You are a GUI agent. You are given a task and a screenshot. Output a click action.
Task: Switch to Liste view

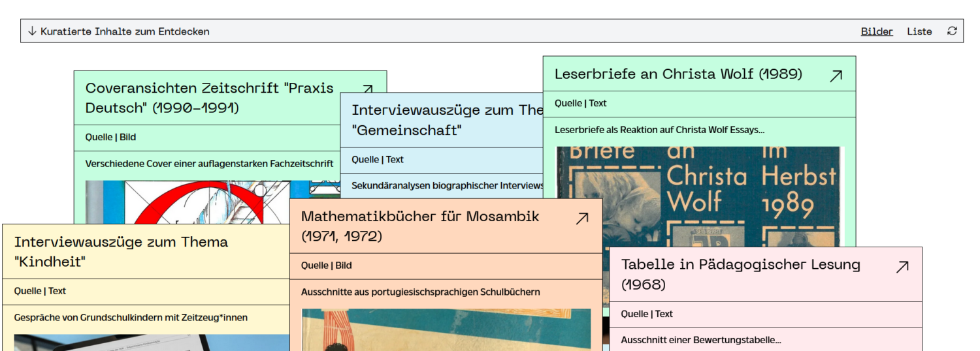919,31
